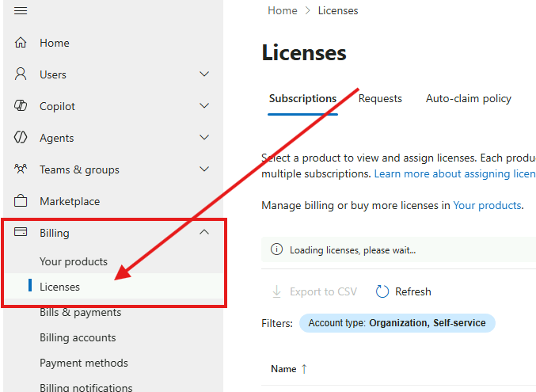
Task: Click the 'Filters:' label
Action: (x=277, y=323)
